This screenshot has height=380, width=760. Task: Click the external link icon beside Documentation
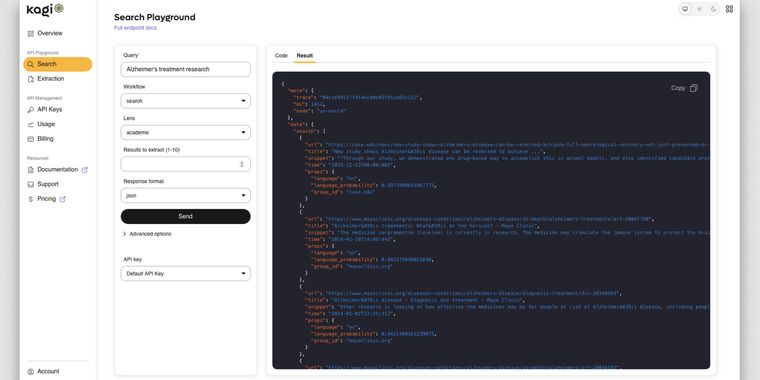[x=85, y=170]
